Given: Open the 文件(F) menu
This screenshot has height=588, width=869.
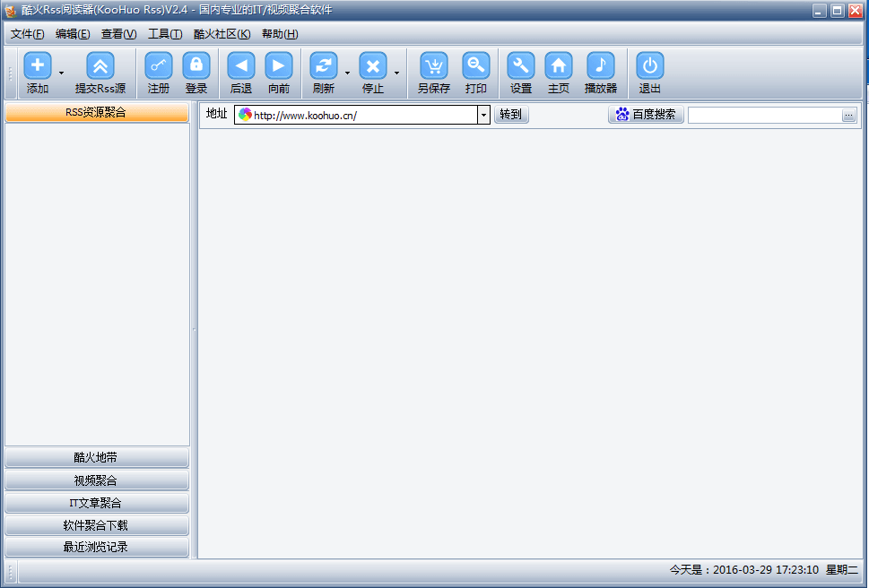Looking at the screenshot, I should [x=27, y=34].
